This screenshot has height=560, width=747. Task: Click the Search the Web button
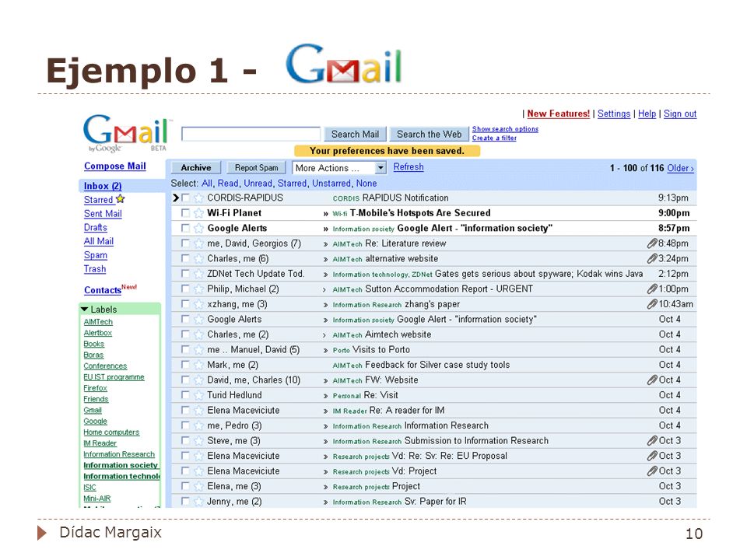pyautogui.click(x=430, y=135)
